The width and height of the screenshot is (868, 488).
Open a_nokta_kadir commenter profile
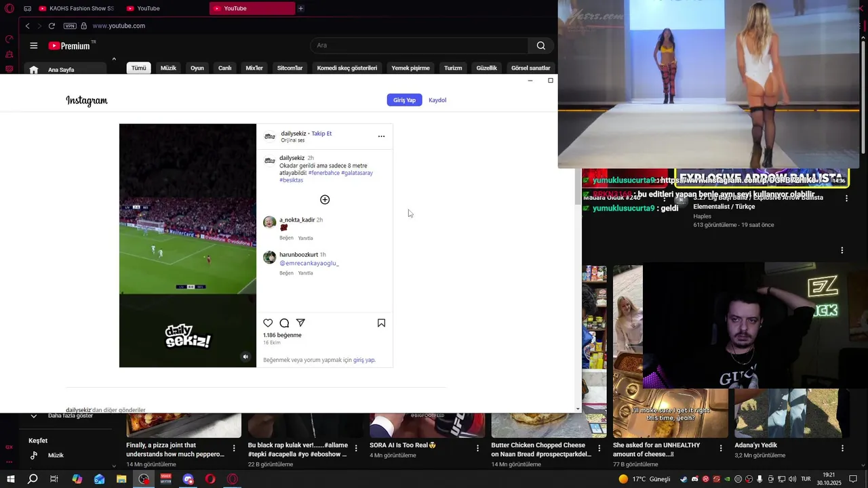click(x=297, y=220)
